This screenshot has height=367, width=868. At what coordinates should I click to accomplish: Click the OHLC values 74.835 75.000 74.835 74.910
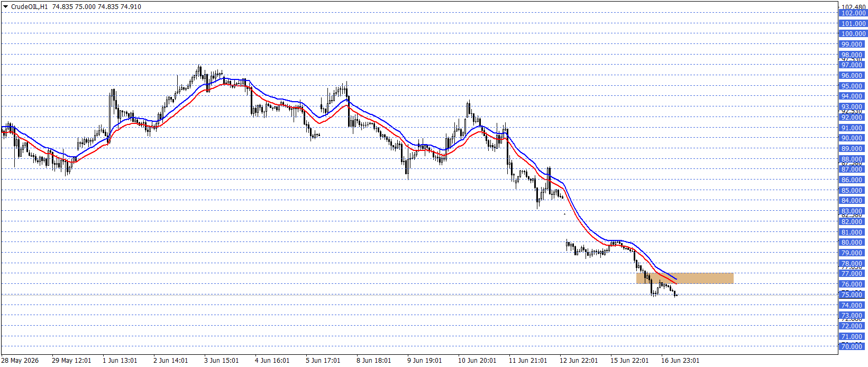(97, 7)
